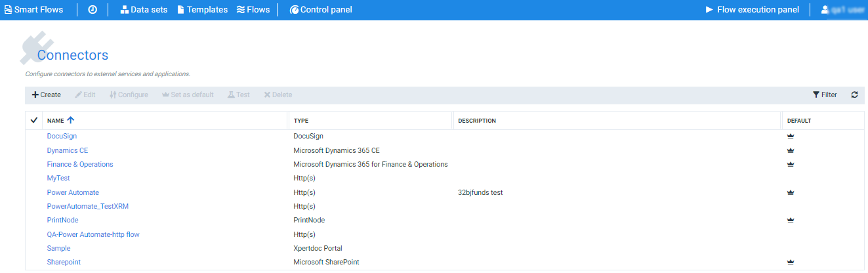Open the Sample connector link
This screenshot has width=868, height=273.
tap(58, 248)
